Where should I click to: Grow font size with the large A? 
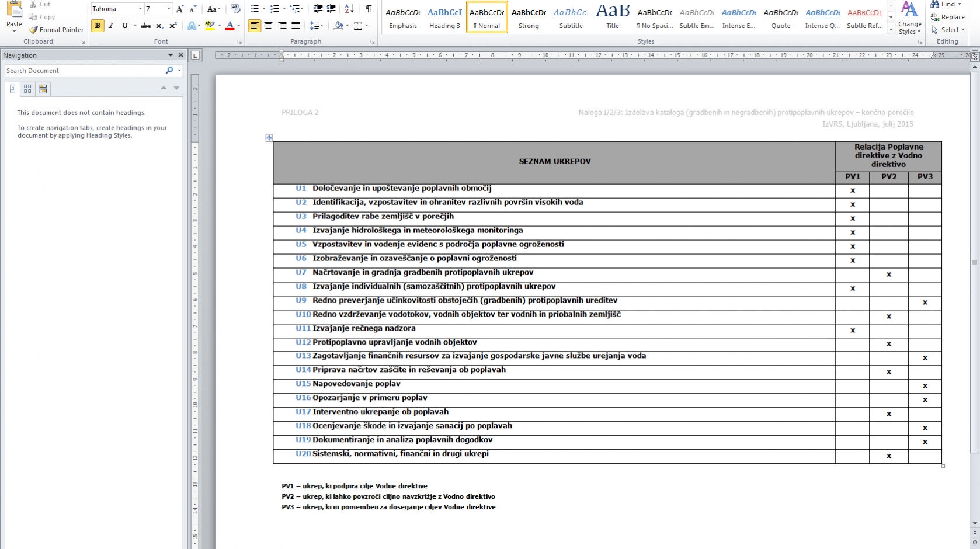coord(180,9)
